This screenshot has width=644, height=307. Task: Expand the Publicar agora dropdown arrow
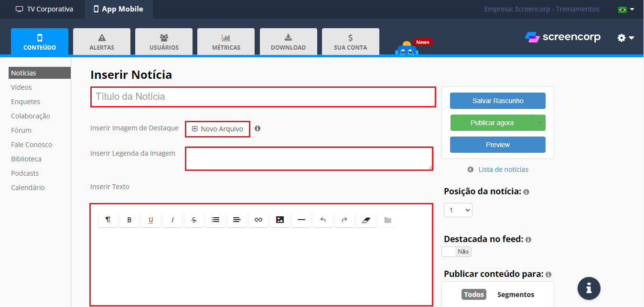(539, 123)
